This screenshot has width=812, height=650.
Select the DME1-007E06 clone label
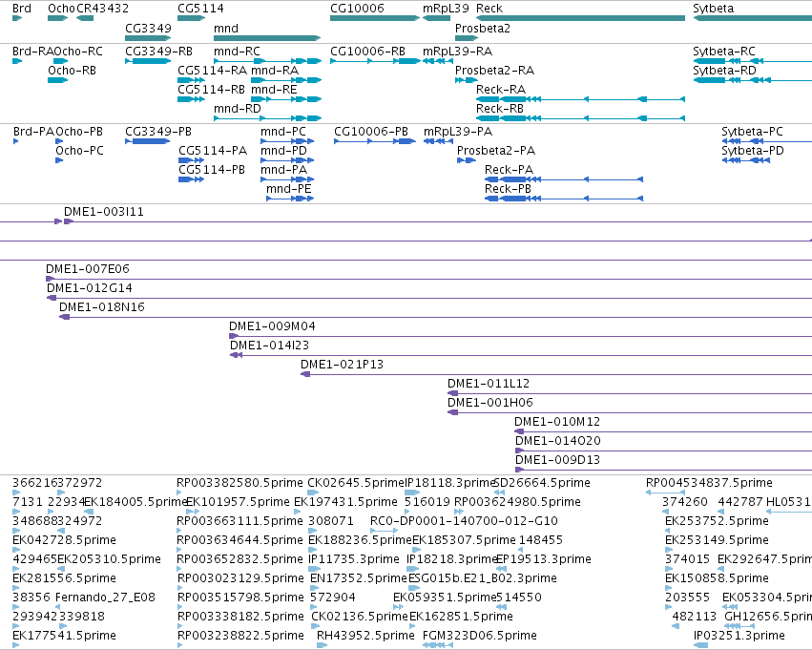(88, 269)
